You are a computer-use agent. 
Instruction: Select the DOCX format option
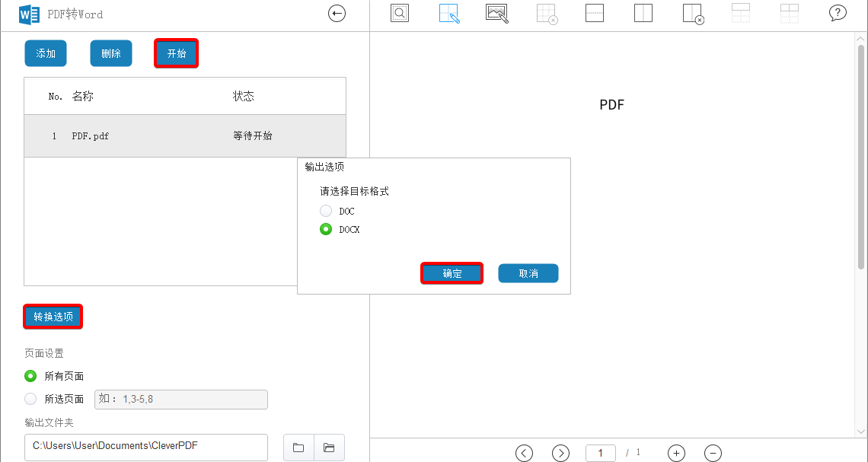(x=326, y=229)
